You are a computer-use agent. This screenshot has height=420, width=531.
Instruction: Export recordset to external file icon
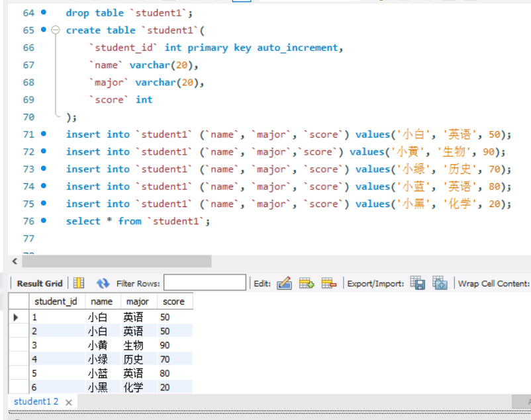418,282
